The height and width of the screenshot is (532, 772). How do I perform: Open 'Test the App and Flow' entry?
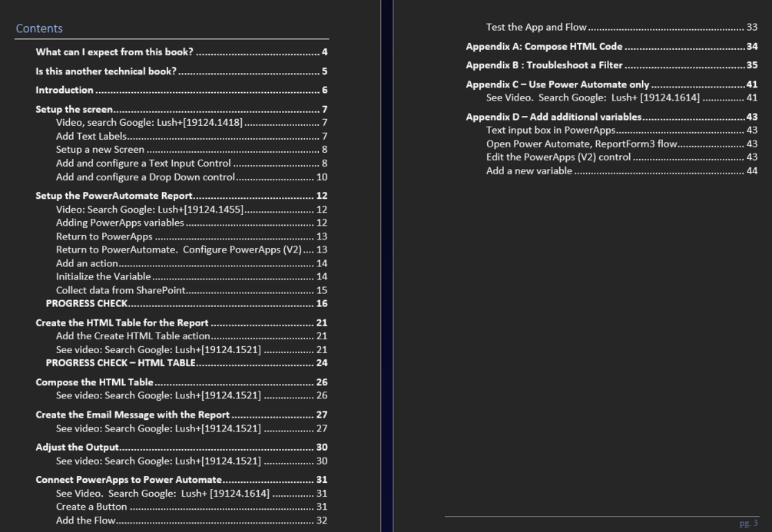click(x=622, y=28)
